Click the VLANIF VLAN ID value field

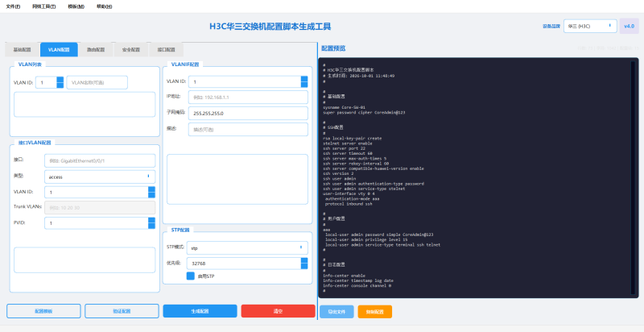click(x=245, y=81)
